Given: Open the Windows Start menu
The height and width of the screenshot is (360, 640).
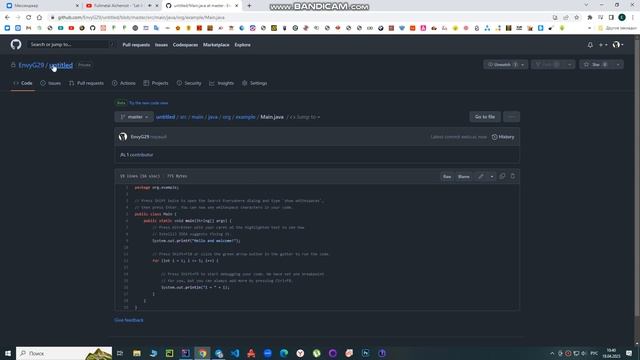Looking at the screenshot, I should 8,353.
